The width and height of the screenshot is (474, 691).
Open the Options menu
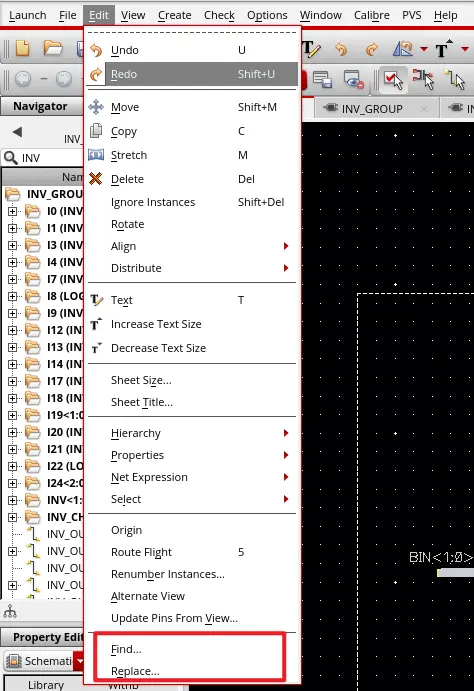pos(267,15)
